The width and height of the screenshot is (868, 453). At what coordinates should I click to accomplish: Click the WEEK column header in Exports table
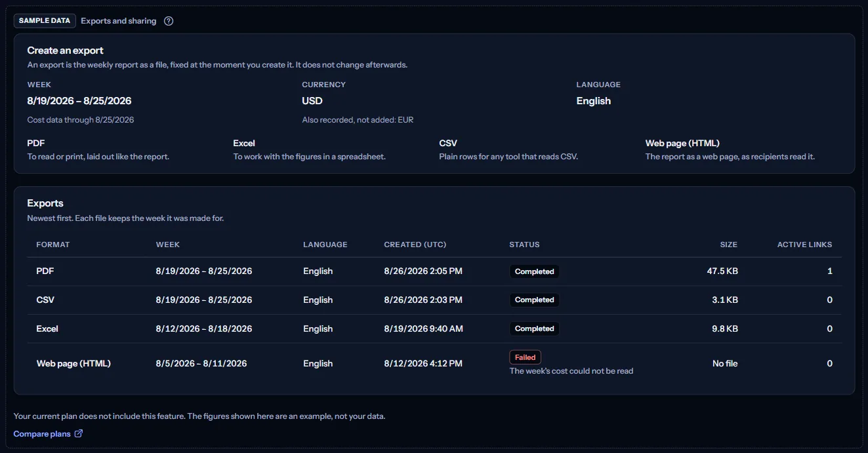(x=168, y=245)
